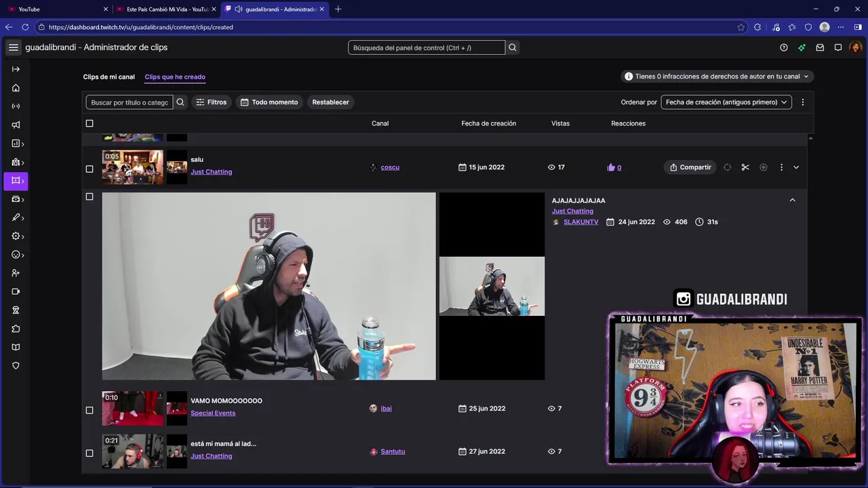Viewport: 868px width, 488px height.
Task: Click Just Chatting link under salu clip
Action: (211, 172)
